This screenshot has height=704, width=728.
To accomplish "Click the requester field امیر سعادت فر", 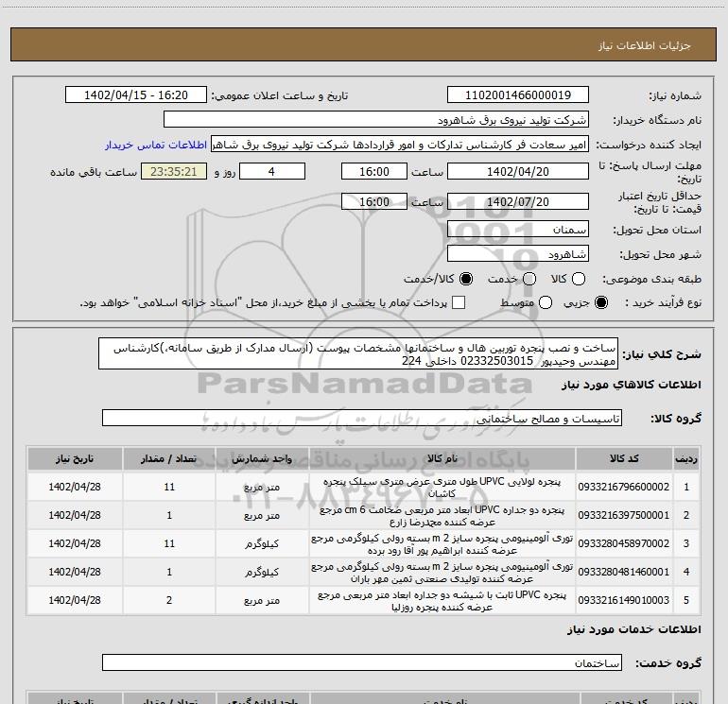I will click(x=400, y=145).
